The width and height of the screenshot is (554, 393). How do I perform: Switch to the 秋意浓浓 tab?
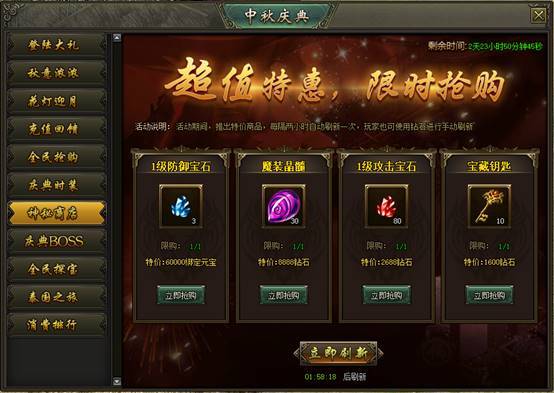coord(57,73)
